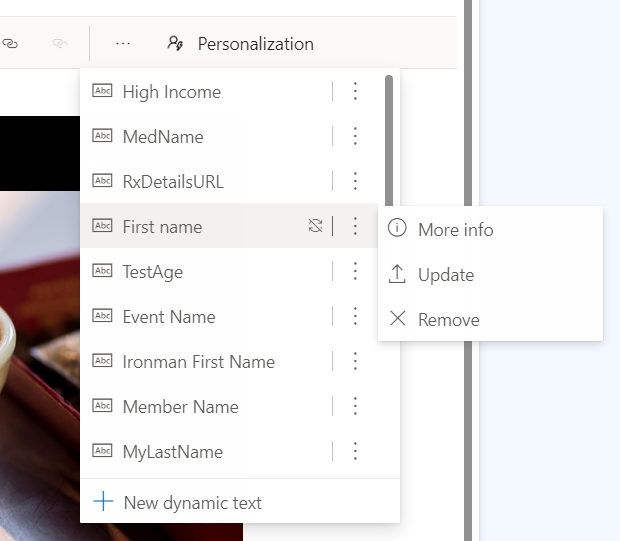Select Remove in the context menu
Screen dimensions: 620x541
click(448, 320)
